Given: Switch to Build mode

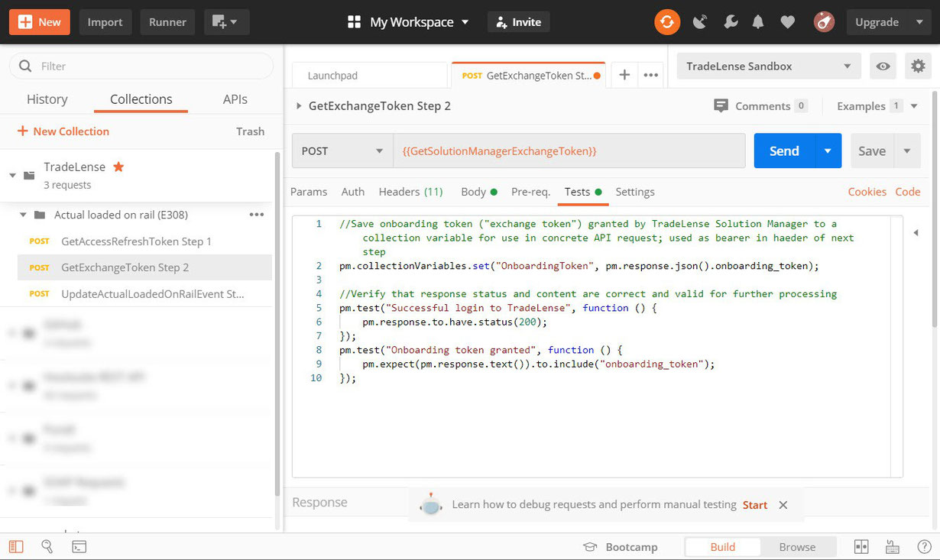Looking at the screenshot, I should point(723,547).
